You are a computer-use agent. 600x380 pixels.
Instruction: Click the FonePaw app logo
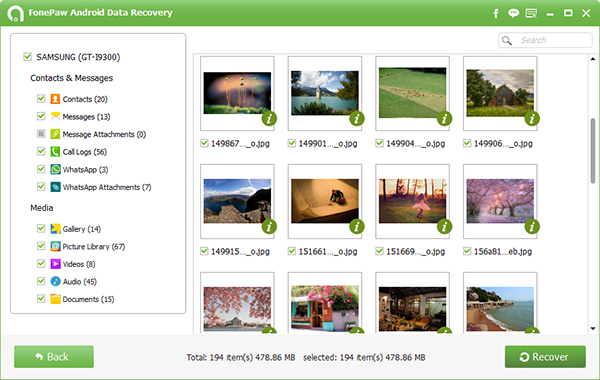15,13
